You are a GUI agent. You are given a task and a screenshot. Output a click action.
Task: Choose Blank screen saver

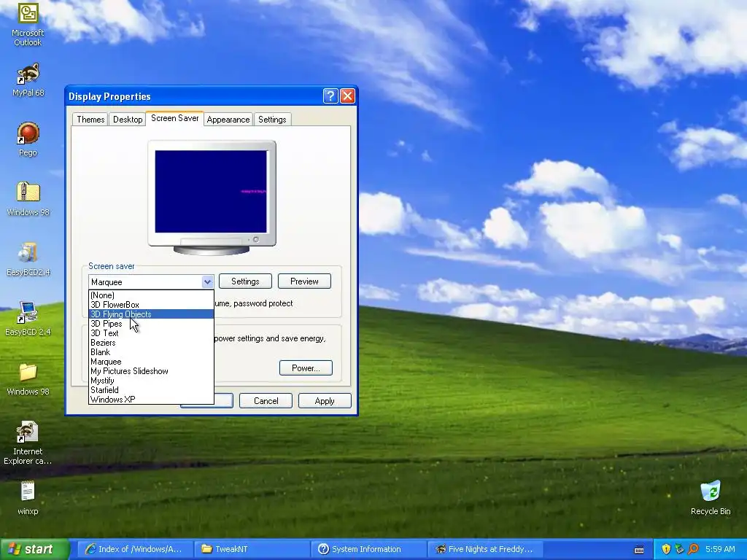151,352
